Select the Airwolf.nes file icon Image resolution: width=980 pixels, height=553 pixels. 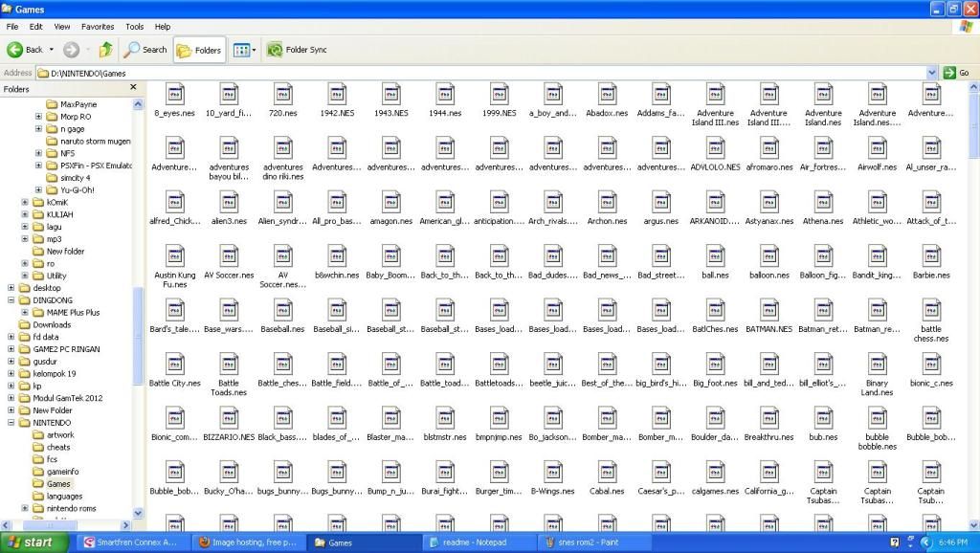[x=878, y=148]
